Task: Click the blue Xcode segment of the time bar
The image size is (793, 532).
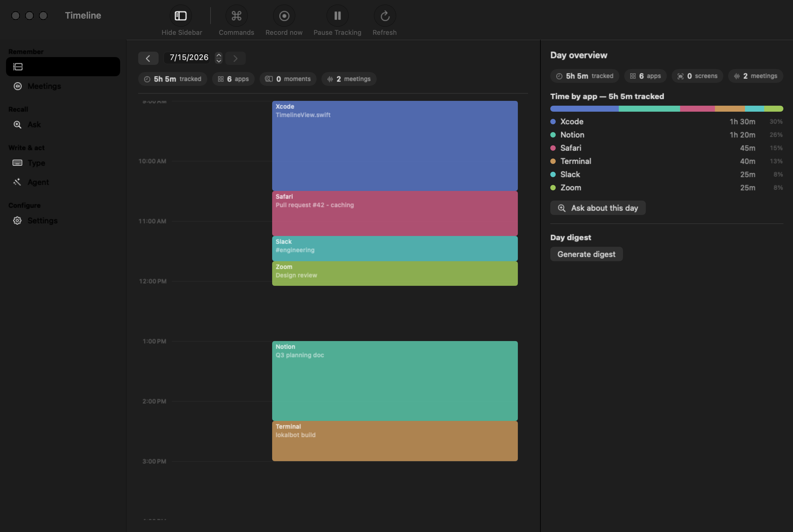Action: [x=585, y=109]
